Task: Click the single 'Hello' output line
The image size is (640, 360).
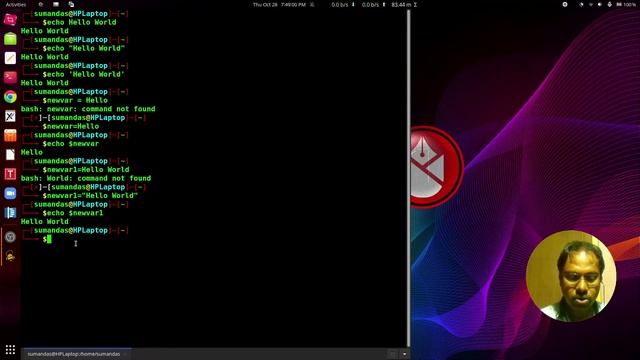Action: point(32,152)
